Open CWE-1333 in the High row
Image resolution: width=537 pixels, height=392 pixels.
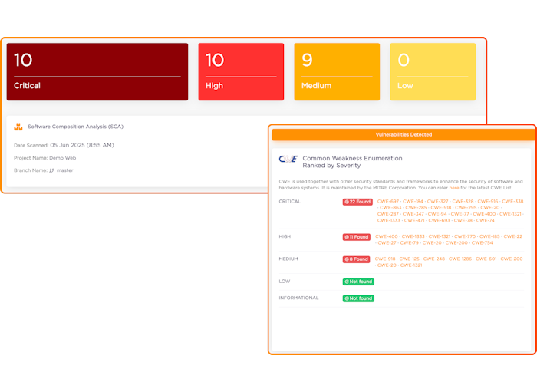(x=413, y=236)
